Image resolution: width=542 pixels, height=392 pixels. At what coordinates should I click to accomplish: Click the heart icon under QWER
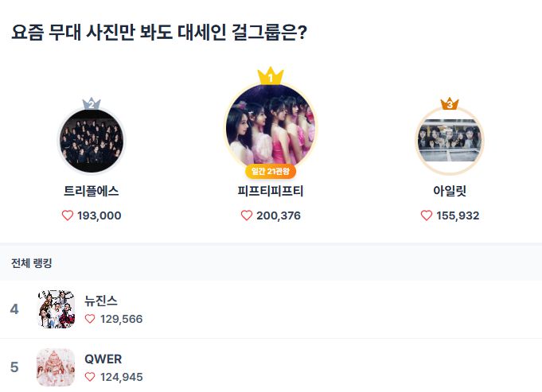tap(90, 377)
